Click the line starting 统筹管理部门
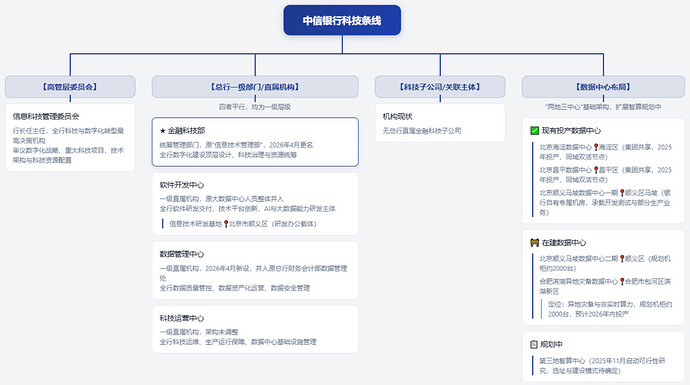690x385 pixels. coord(236,145)
